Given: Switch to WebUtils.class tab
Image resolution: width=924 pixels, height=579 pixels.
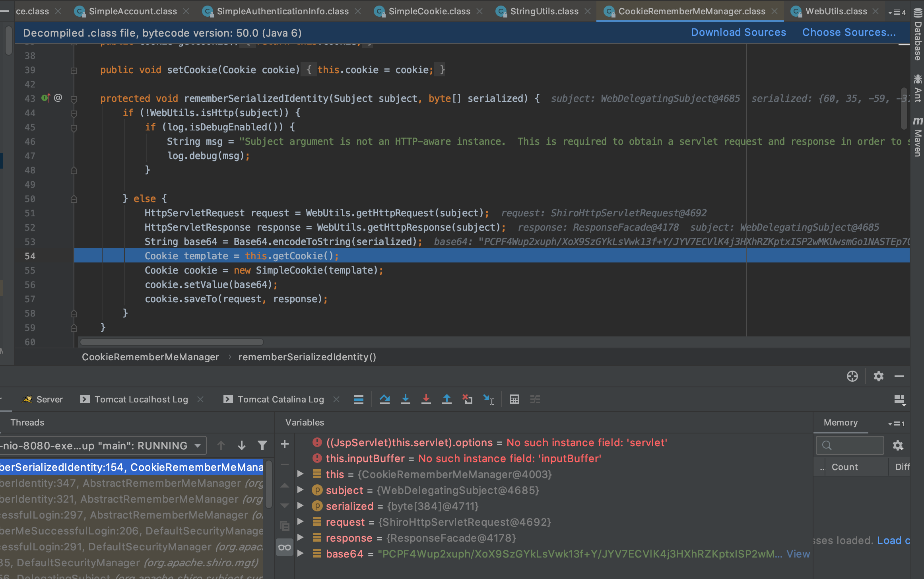Looking at the screenshot, I should [x=836, y=11].
